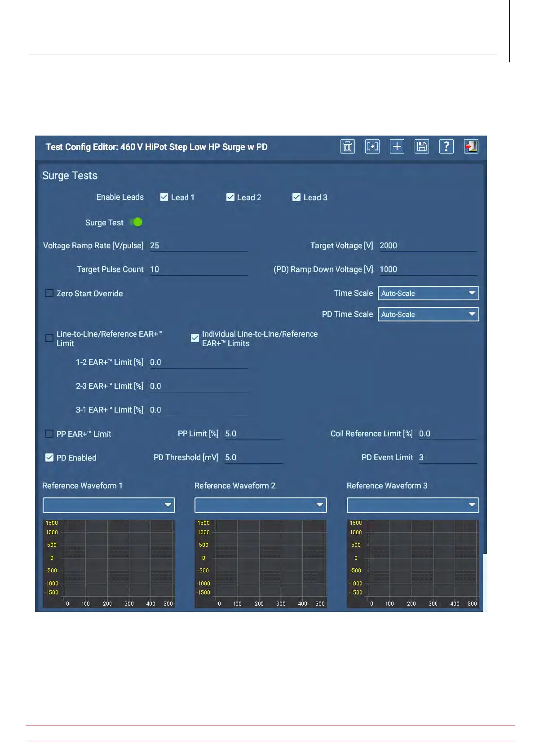The height and width of the screenshot is (756, 535).
Task: Expand Reference Waveform 1 dropdown
Action: click(109, 505)
